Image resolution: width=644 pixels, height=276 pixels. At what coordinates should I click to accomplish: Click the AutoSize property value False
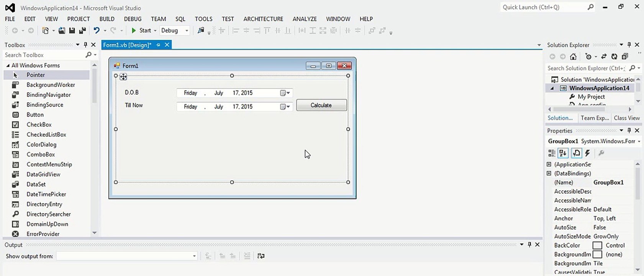(x=600, y=227)
